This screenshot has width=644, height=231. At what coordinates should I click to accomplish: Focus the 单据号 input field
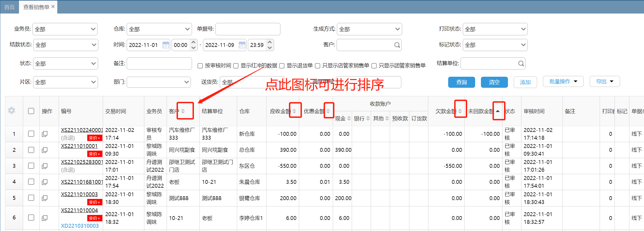[248, 29]
